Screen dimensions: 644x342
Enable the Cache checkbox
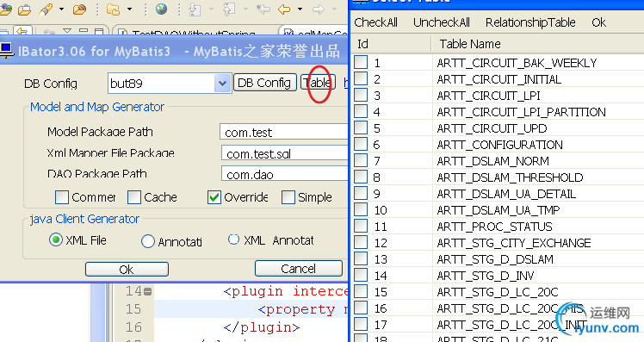(134, 197)
